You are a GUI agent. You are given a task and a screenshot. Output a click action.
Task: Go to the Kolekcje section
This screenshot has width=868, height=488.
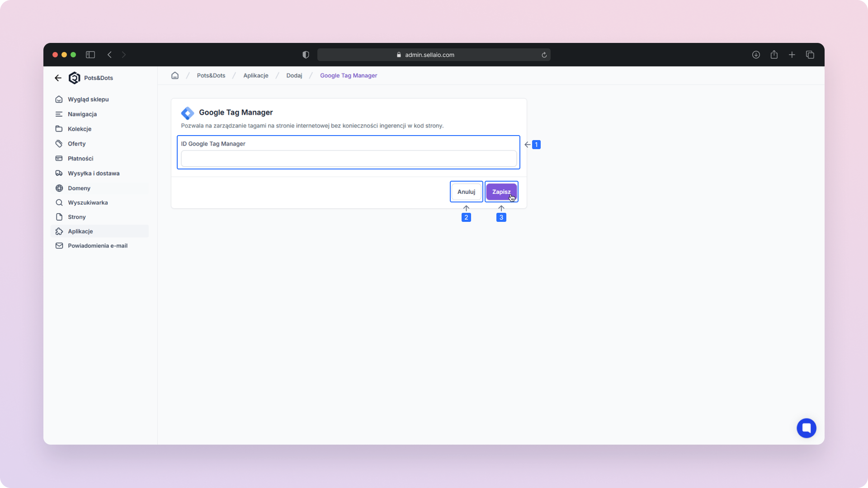80,129
